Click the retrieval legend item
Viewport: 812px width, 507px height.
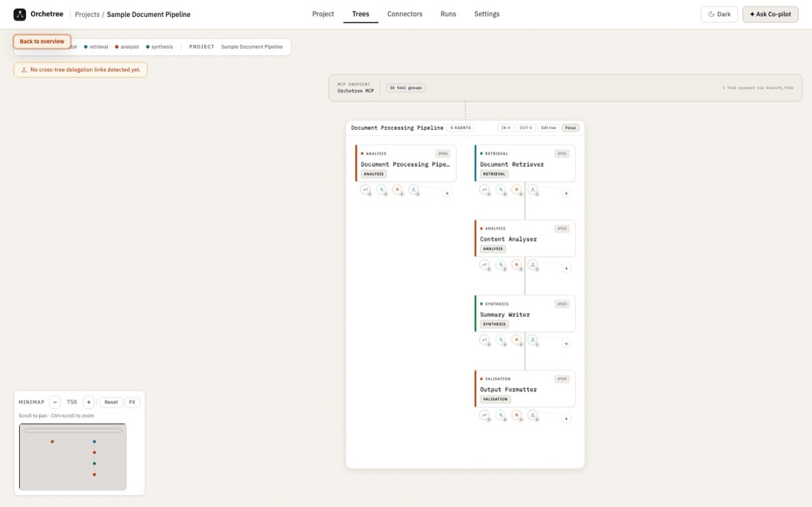pos(96,46)
